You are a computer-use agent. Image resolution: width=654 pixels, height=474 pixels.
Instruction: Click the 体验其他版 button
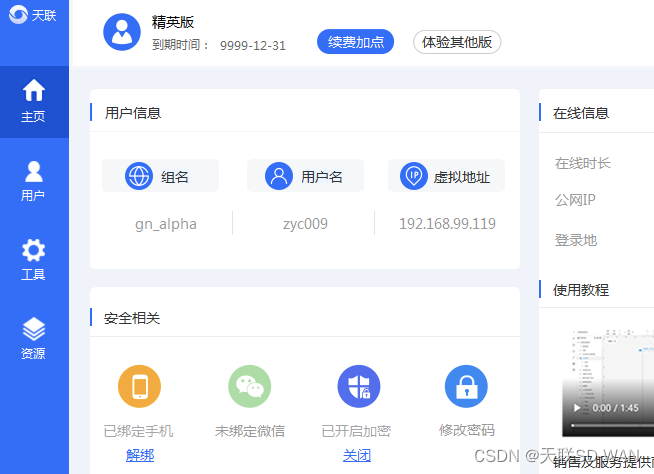[457, 42]
